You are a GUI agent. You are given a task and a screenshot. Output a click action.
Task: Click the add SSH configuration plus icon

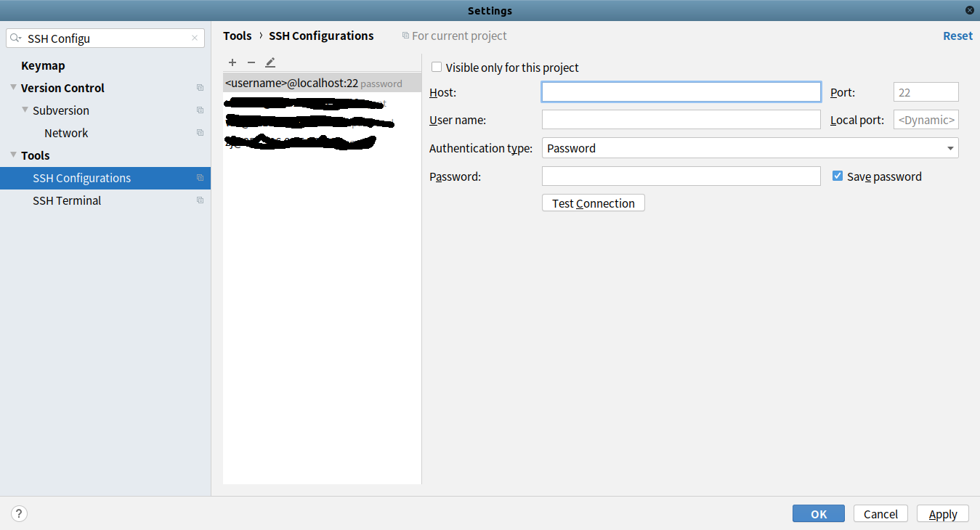point(232,62)
